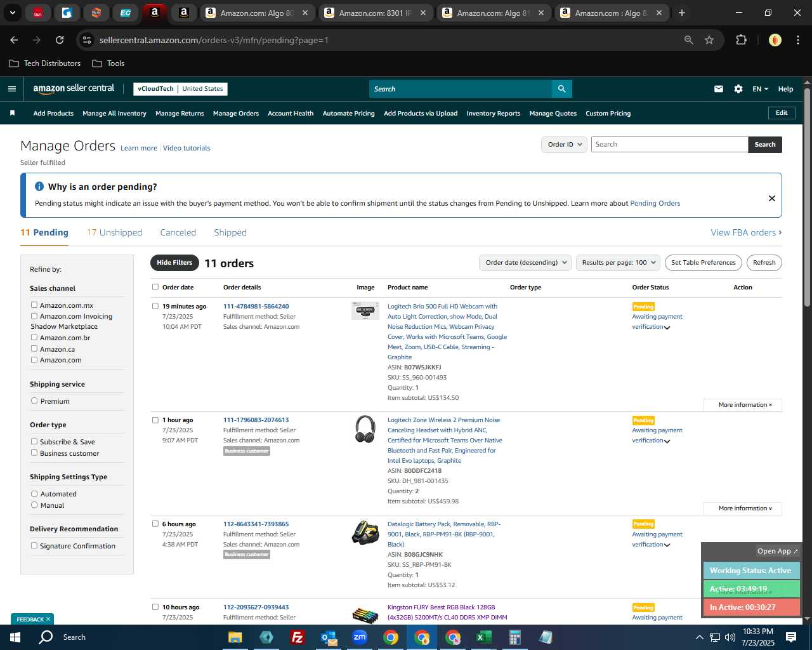Open the Chrome profile avatar

coord(775,40)
